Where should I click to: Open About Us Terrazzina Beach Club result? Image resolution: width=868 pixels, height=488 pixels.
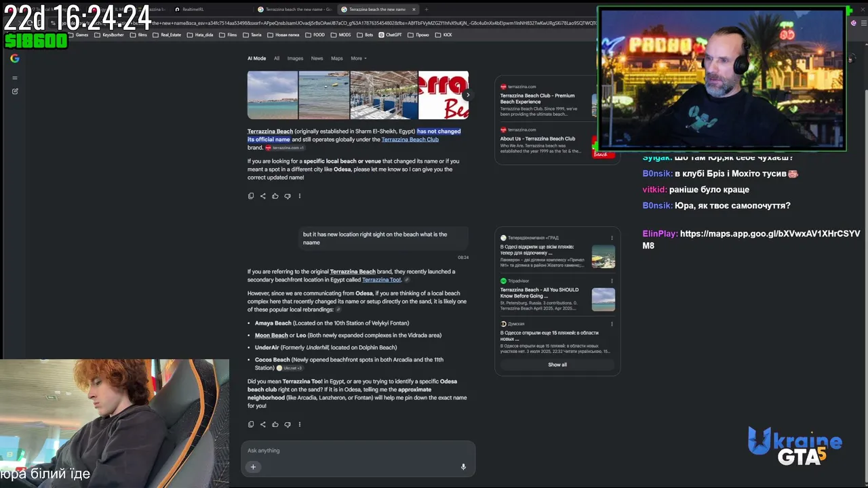538,139
